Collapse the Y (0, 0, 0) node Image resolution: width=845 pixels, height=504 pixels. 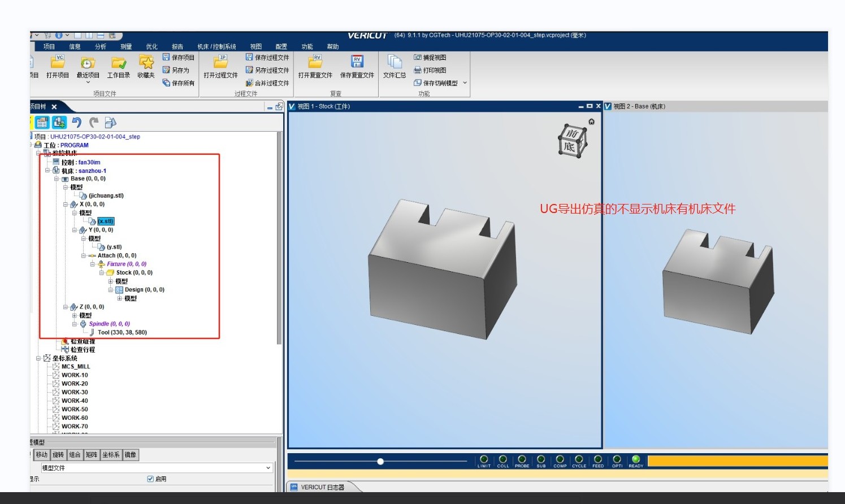(75, 230)
